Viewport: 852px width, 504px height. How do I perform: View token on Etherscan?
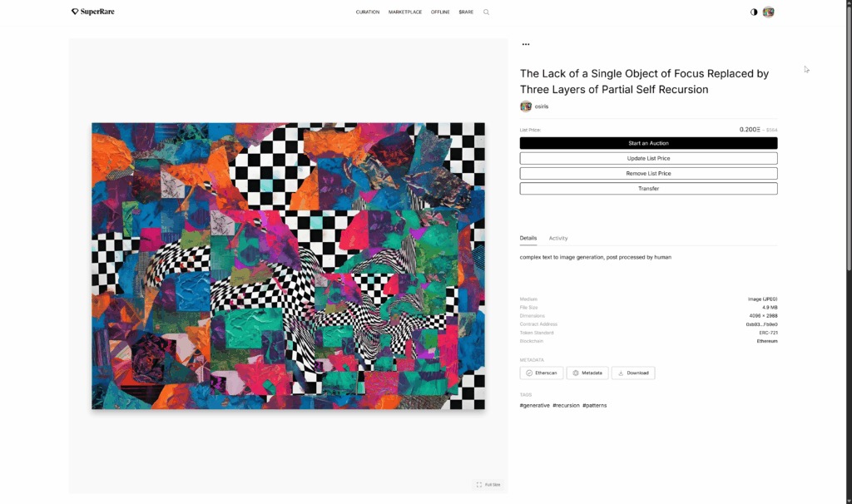tap(541, 373)
